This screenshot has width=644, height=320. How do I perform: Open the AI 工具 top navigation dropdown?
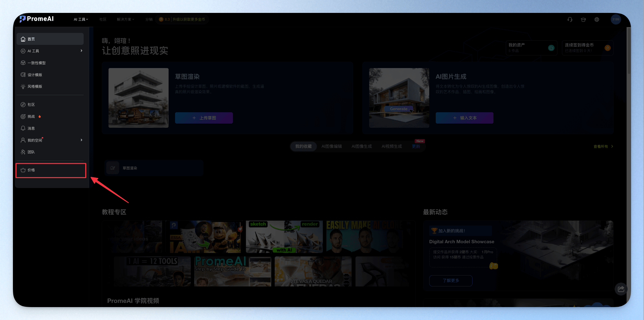pyautogui.click(x=81, y=19)
